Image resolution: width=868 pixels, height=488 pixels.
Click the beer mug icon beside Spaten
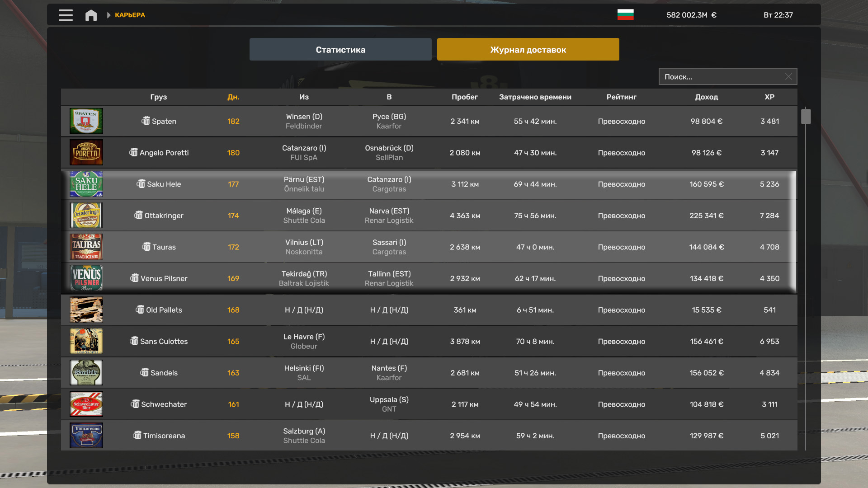[x=146, y=121]
